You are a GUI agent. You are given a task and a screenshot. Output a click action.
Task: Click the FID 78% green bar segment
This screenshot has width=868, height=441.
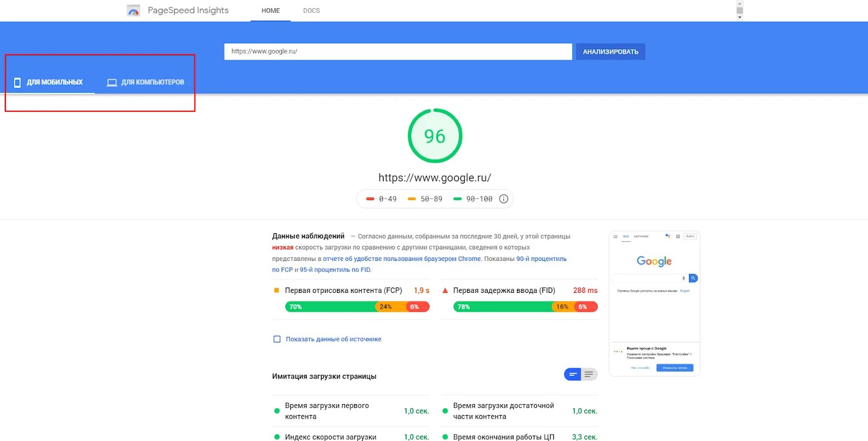[502, 307]
